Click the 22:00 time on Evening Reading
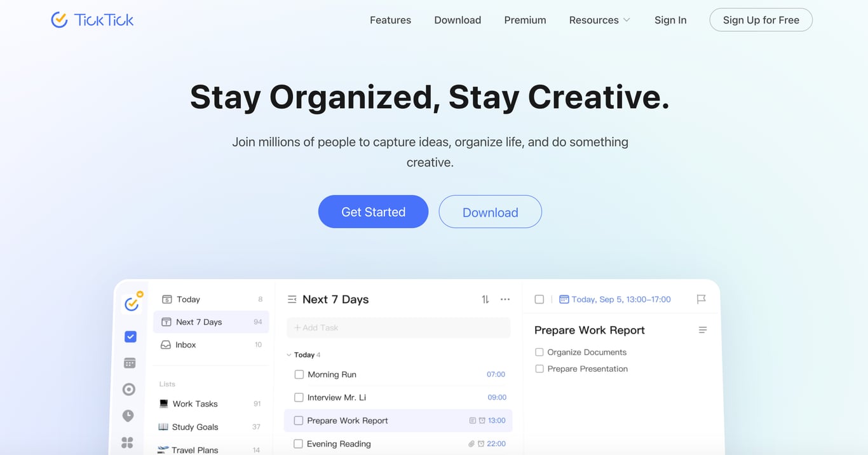 point(496,444)
